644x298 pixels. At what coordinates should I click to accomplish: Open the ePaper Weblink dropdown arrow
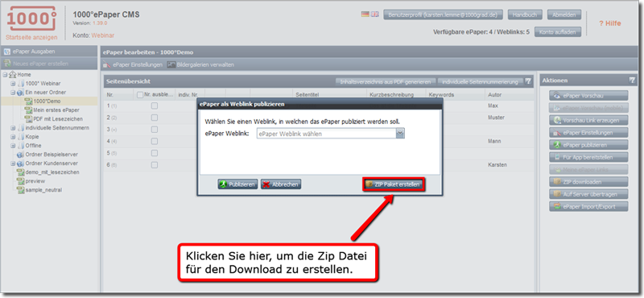tap(400, 134)
